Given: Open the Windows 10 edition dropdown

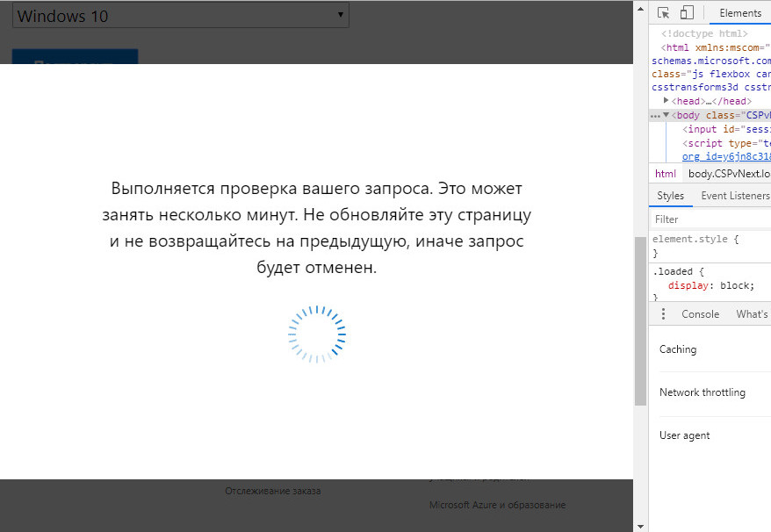Looking at the screenshot, I should click(181, 15).
